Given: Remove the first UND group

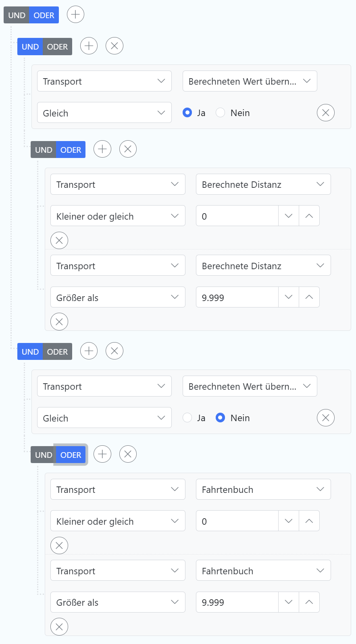Looking at the screenshot, I should coord(115,46).
